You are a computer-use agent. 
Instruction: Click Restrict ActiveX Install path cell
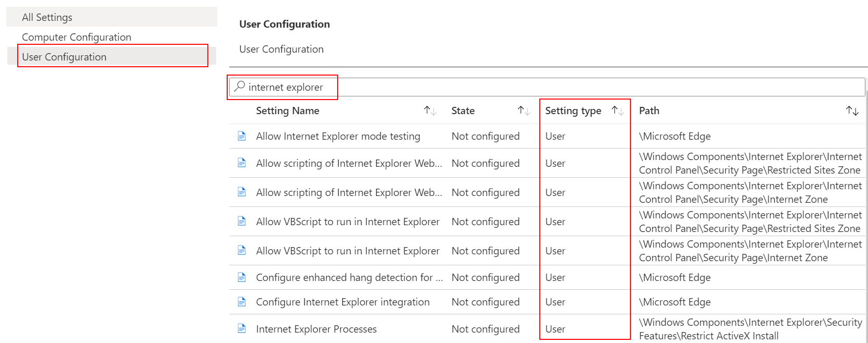(x=750, y=329)
